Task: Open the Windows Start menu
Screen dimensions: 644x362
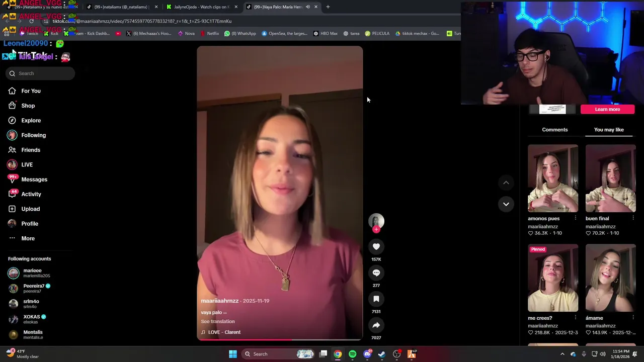Action: [233, 354]
